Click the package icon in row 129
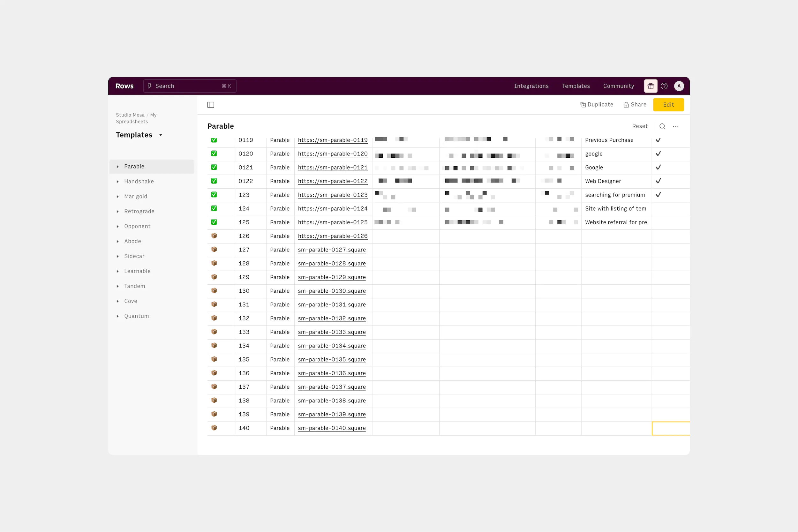Viewport: 798px width, 532px height. 214,277
